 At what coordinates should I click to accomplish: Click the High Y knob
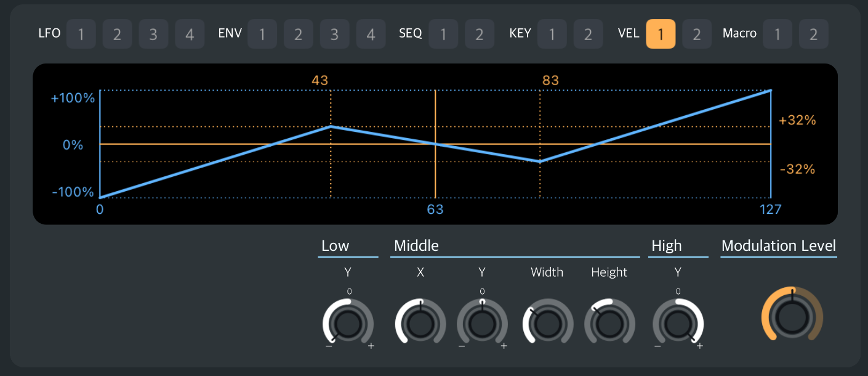678,321
